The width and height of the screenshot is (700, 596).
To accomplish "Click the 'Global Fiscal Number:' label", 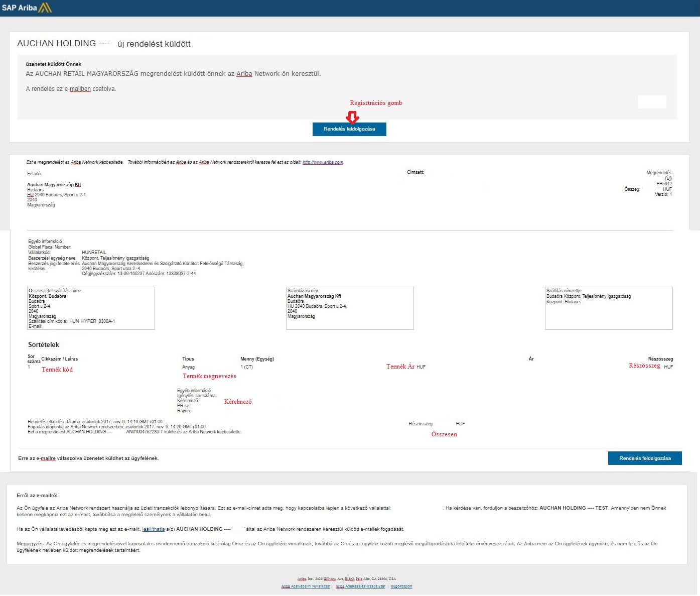I will (x=50, y=247).
